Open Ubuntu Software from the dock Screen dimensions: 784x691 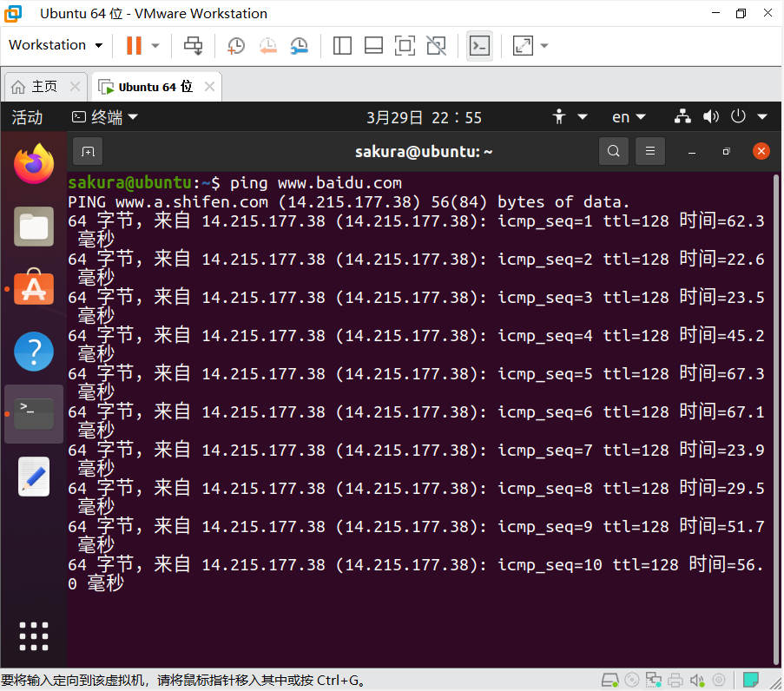[x=34, y=289]
